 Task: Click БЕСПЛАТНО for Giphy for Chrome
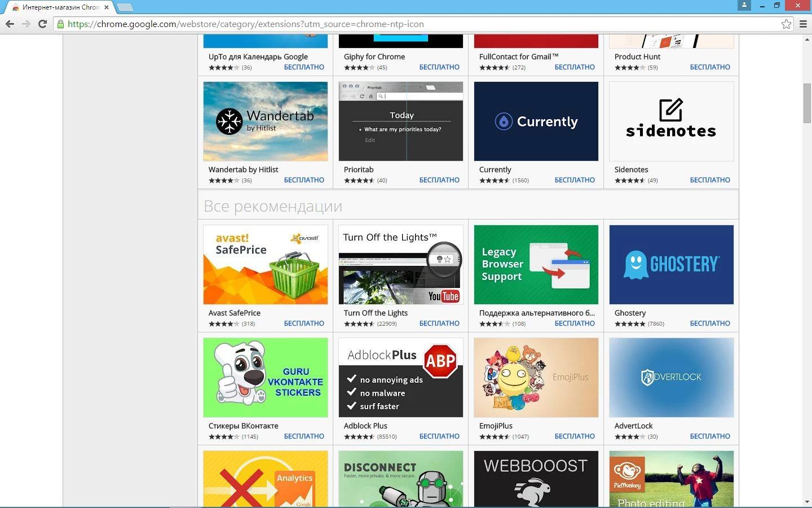pyautogui.click(x=439, y=67)
